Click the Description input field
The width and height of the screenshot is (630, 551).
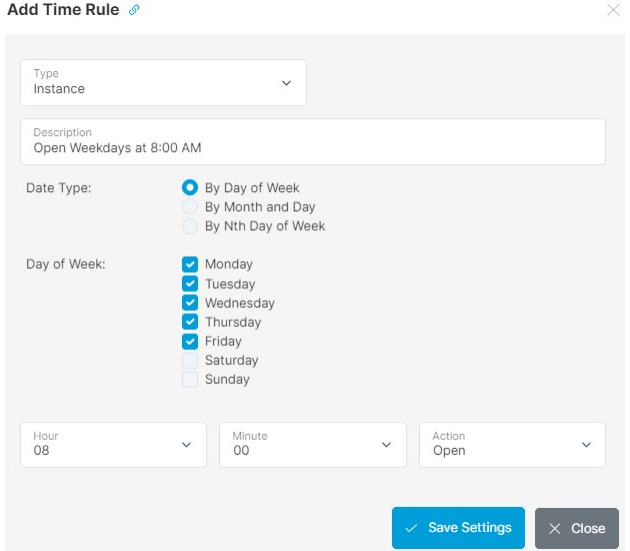pyautogui.click(x=313, y=141)
